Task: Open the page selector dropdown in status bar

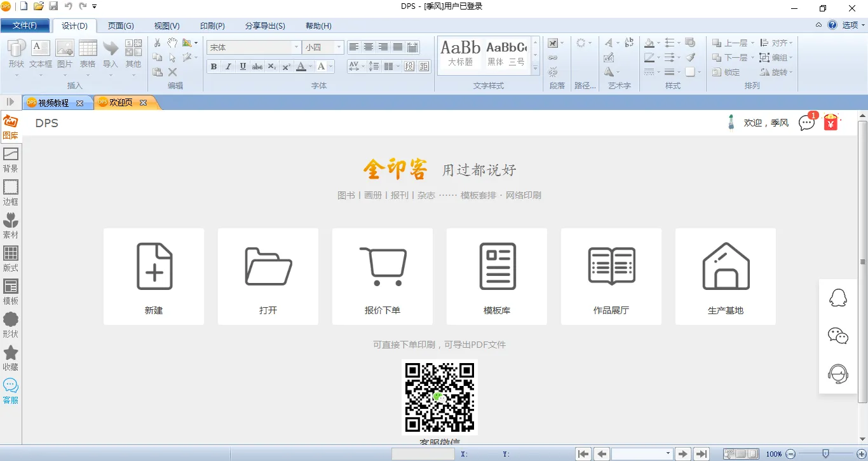Action: click(668, 454)
